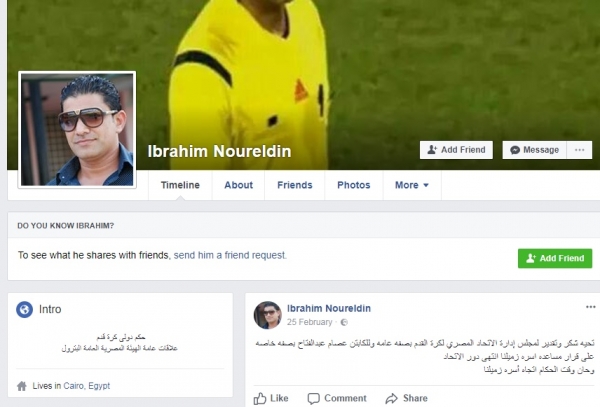This screenshot has width=600, height=407.
Task: Click the Message button on cover
Action: [535, 150]
